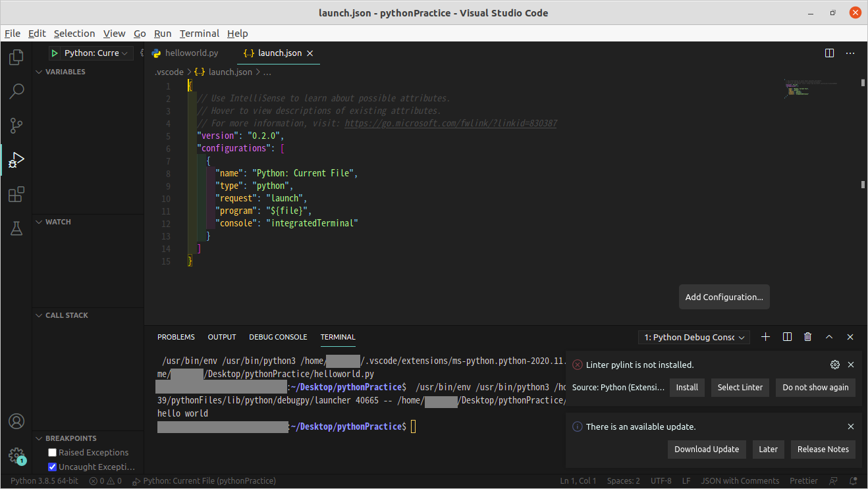
Task: Close the terminal panel
Action: click(x=850, y=337)
